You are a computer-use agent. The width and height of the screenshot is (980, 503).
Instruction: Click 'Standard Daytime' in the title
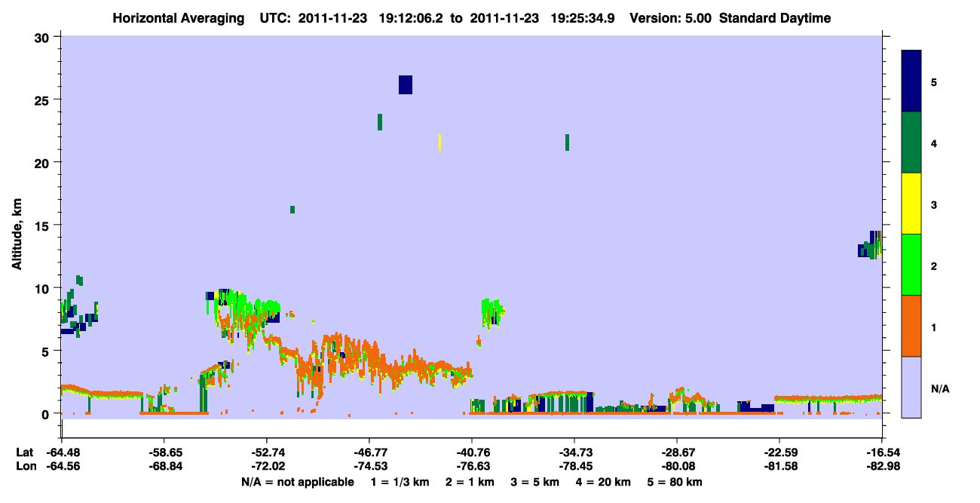pos(775,18)
